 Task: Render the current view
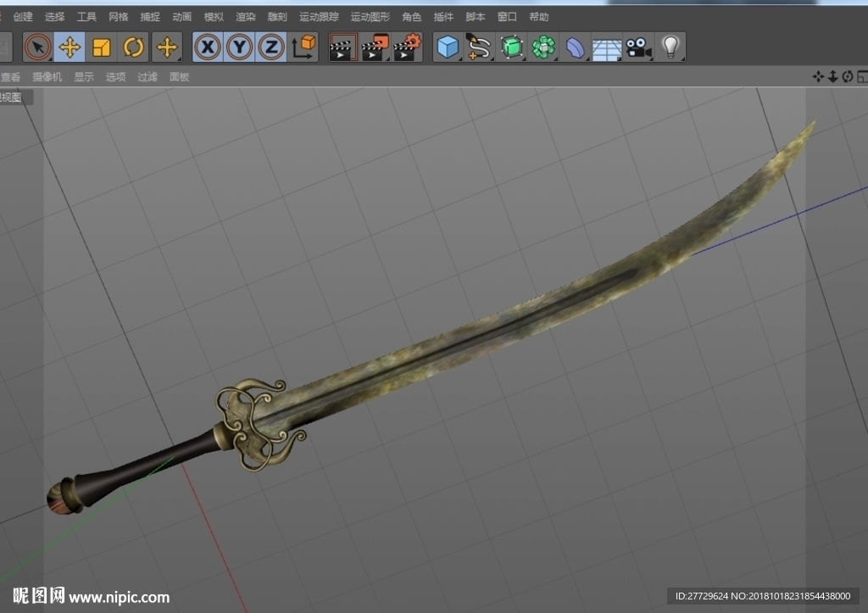[x=343, y=47]
